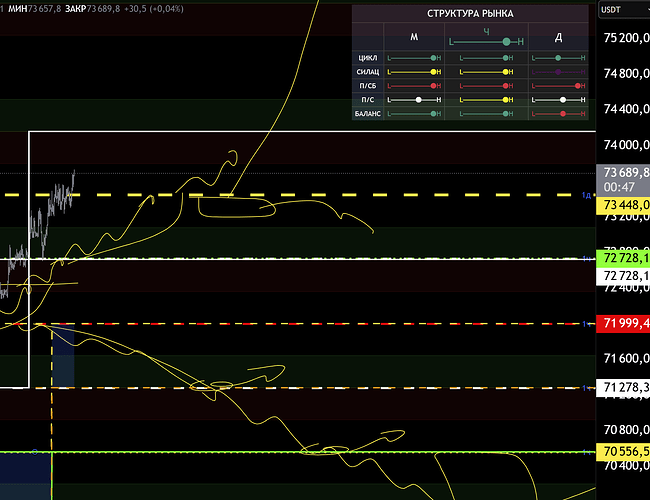Click the Ч column slider knob
The image size is (650, 500).
pos(508,41)
